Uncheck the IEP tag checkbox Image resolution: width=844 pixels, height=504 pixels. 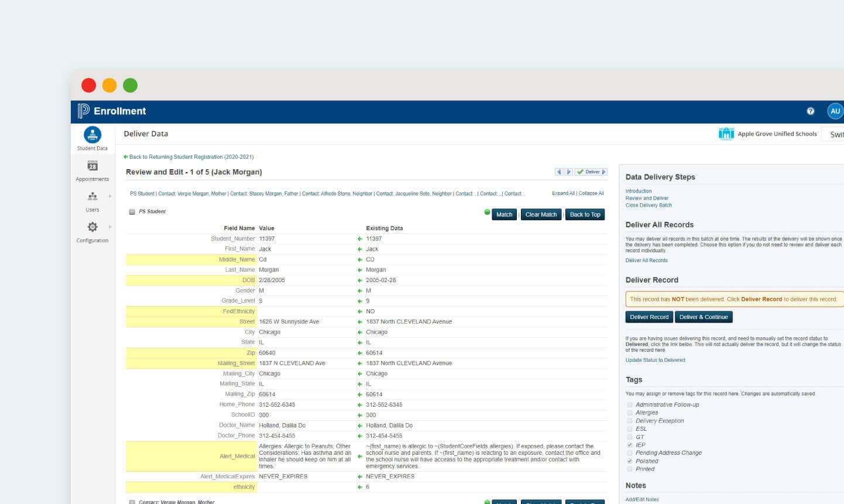pos(630,445)
